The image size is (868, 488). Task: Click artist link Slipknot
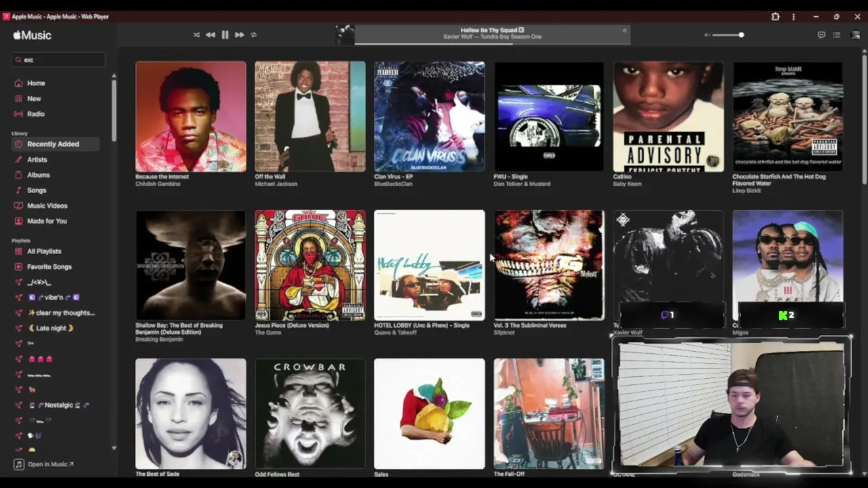point(505,332)
